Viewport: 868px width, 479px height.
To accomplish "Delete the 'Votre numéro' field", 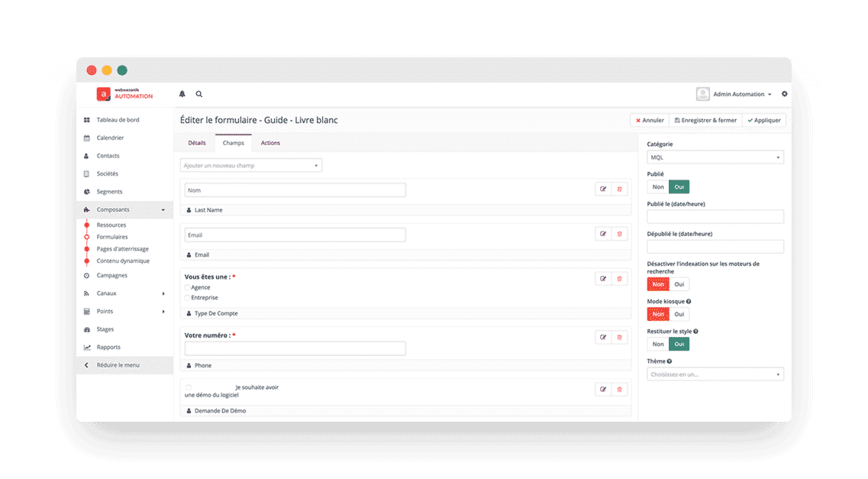I will (619, 337).
